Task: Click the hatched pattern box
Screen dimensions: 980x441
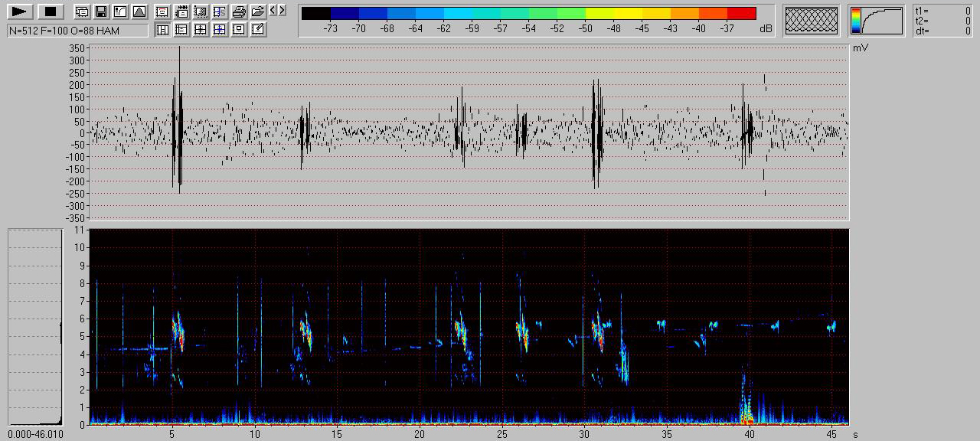Action: [812, 20]
